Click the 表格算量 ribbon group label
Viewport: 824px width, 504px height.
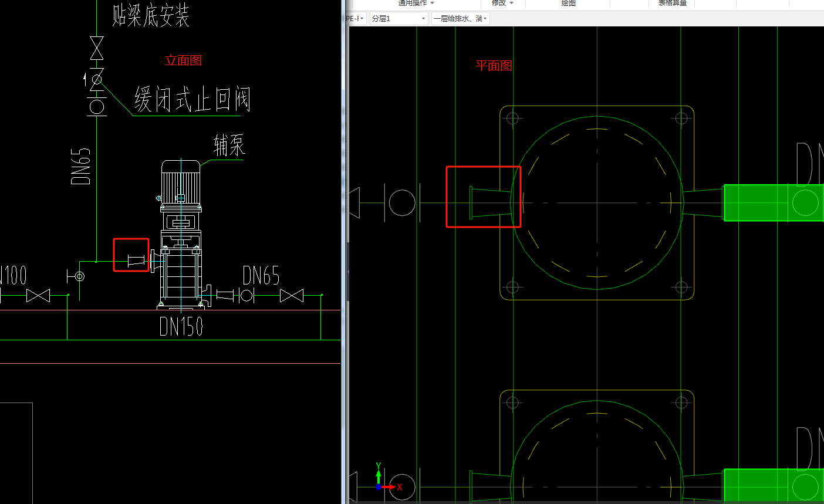[x=672, y=4]
